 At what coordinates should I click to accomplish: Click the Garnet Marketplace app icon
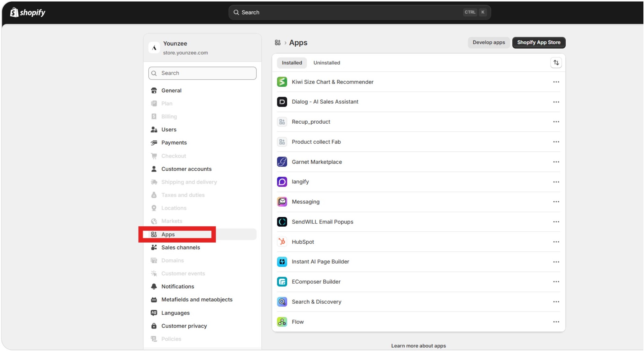coord(282,162)
